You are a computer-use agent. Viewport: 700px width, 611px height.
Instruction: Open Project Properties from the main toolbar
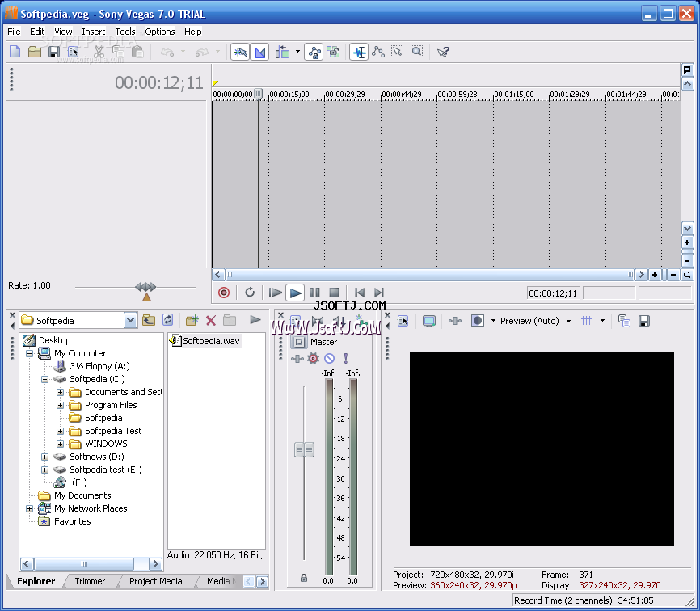pyautogui.click(x=74, y=52)
